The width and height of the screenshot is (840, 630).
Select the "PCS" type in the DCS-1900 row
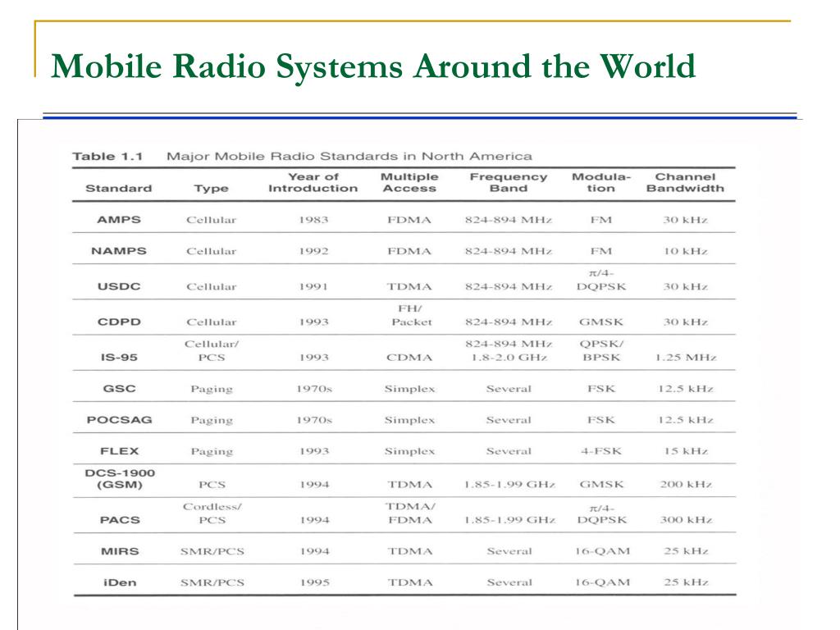coord(212,484)
